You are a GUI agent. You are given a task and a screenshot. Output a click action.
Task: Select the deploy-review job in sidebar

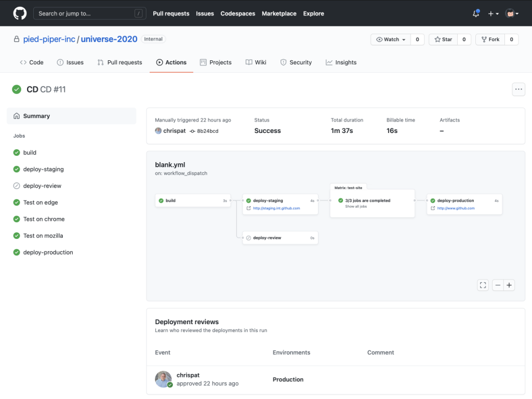42,186
